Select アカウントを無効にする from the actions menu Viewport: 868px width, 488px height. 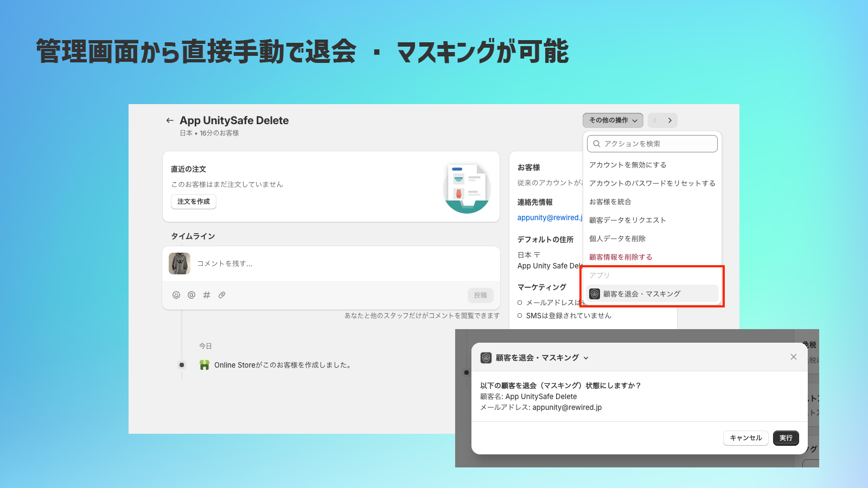coord(628,164)
